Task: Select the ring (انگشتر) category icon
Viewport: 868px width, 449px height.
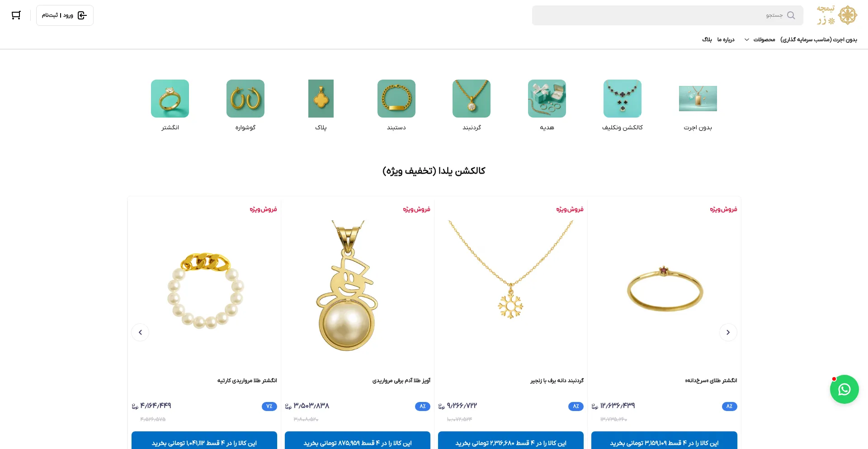Action: (x=170, y=99)
